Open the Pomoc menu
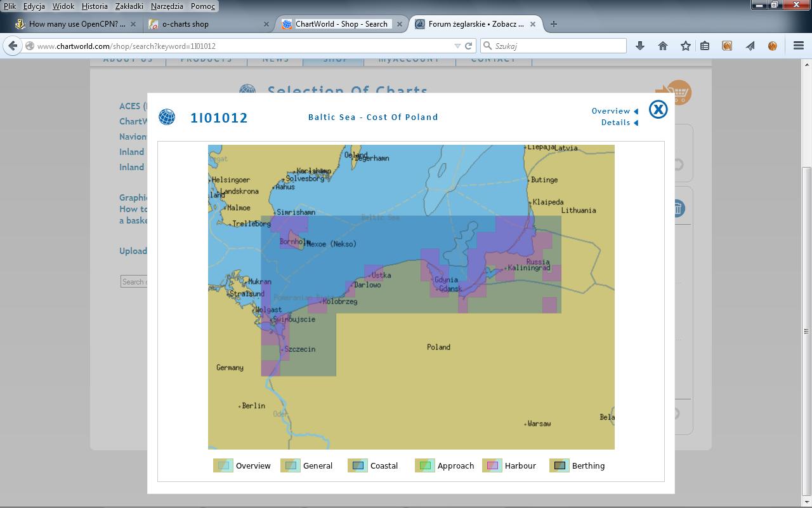 pos(203,6)
